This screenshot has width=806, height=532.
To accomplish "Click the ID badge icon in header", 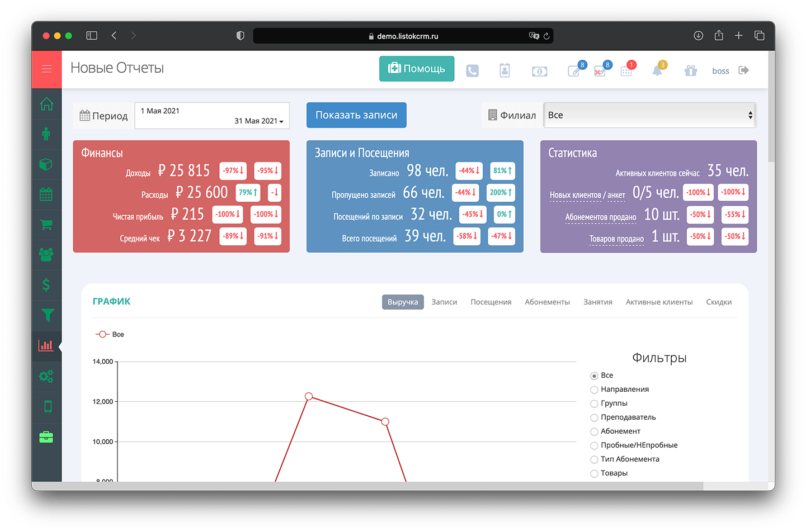I will click(x=505, y=70).
